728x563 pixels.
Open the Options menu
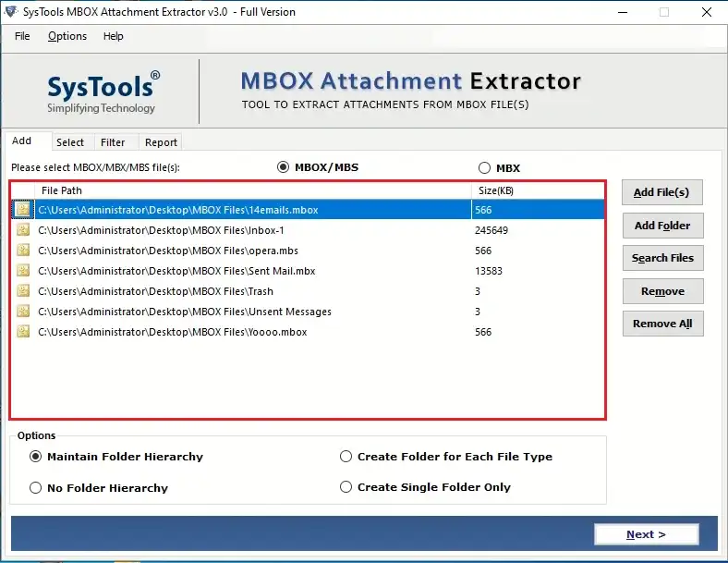tap(67, 36)
